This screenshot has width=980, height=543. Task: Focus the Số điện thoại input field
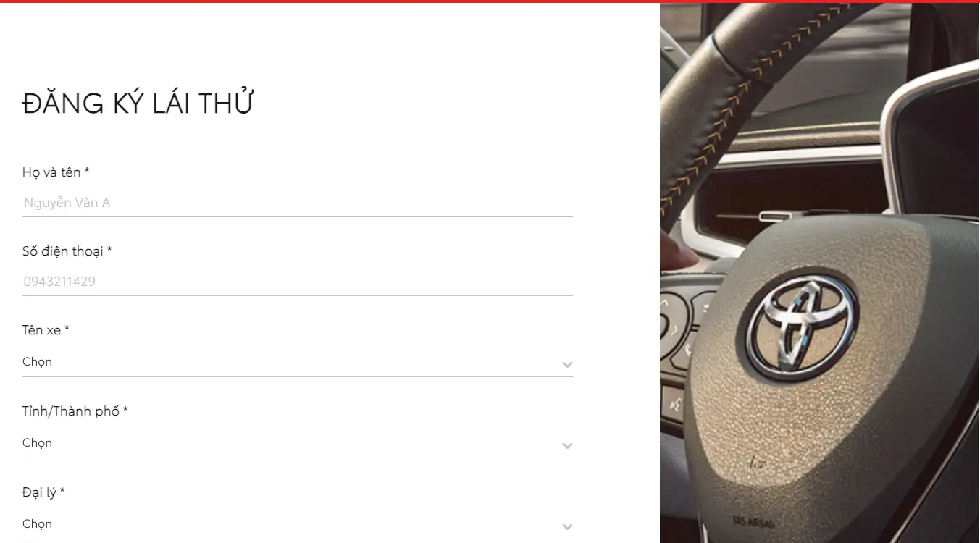click(298, 282)
